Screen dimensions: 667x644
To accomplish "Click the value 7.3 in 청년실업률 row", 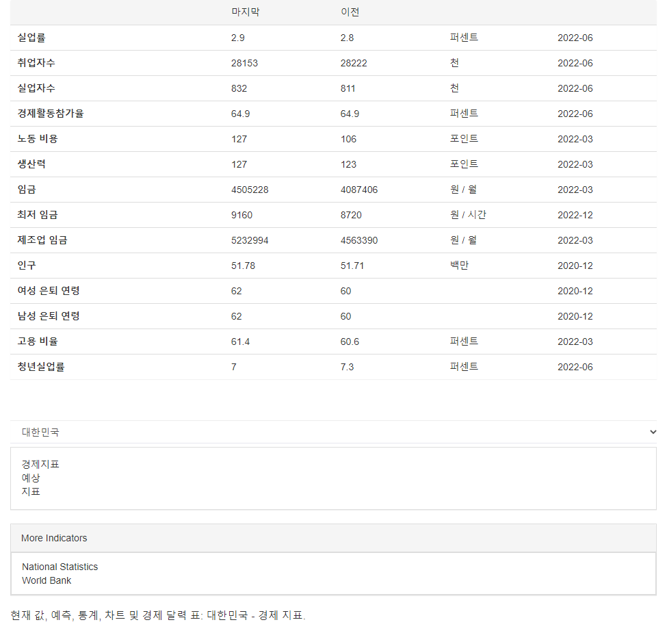I will (x=347, y=367).
